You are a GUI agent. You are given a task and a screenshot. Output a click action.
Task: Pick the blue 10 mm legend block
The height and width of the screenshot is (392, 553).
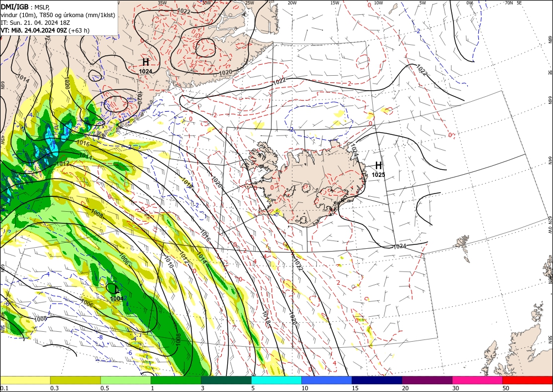327,380
